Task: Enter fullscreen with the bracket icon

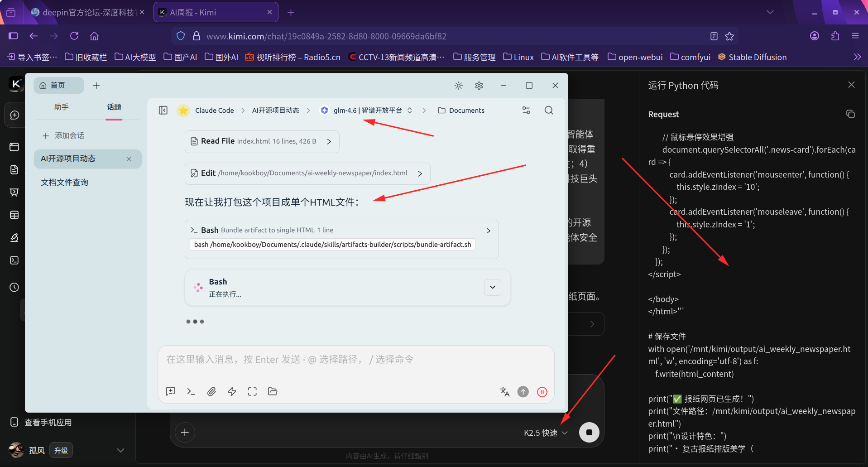Action: click(252, 391)
